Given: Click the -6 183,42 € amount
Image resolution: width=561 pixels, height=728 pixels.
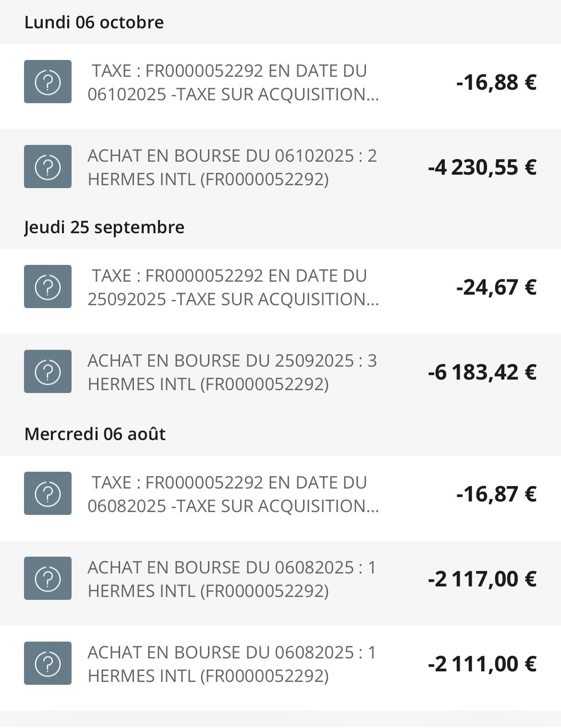Looking at the screenshot, I should pyautogui.click(x=482, y=372).
